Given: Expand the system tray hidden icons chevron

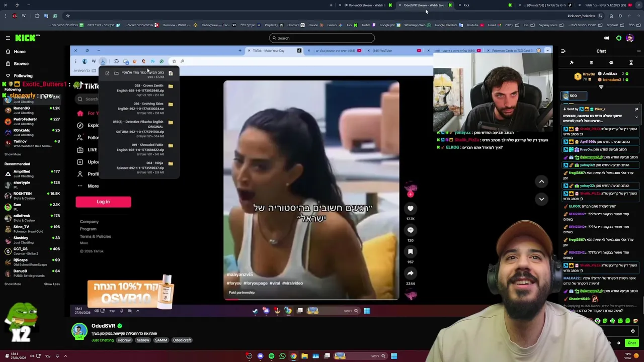Looking at the screenshot, I should click(65, 356).
